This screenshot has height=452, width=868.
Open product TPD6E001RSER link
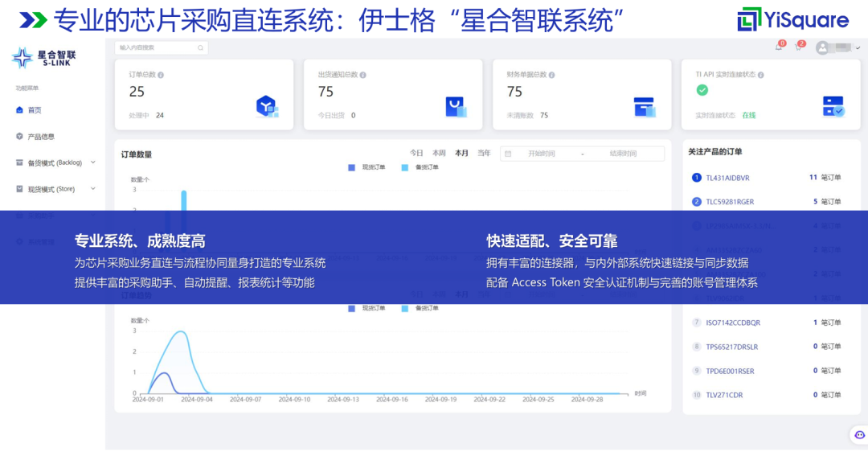(x=730, y=371)
